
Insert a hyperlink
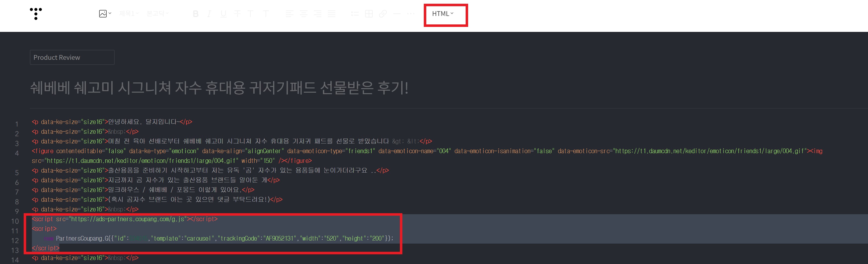tap(383, 14)
